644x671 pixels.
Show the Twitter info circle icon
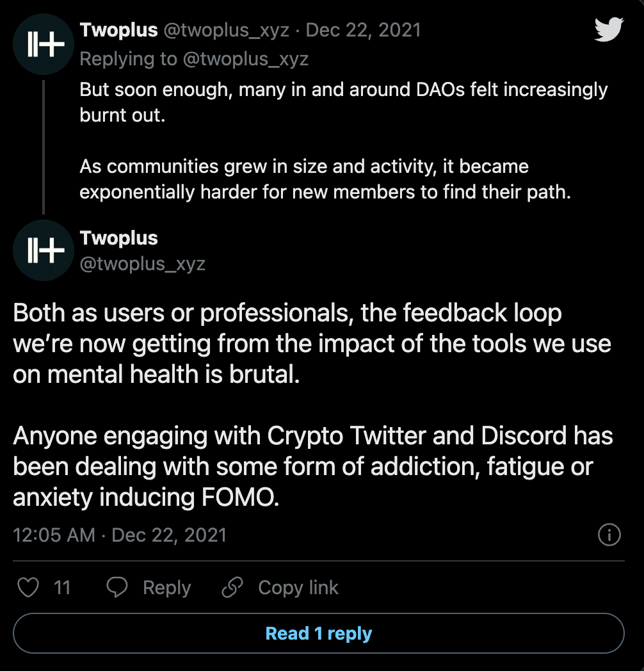click(609, 535)
